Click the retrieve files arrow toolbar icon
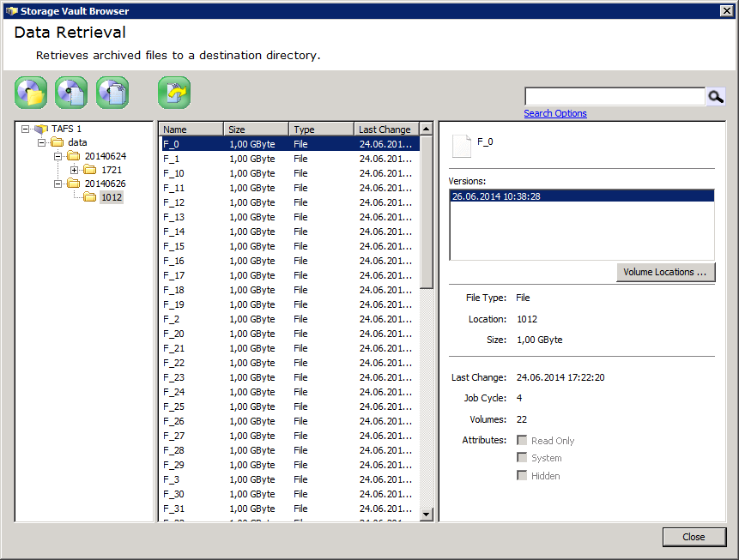This screenshot has width=739, height=560. tap(174, 93)
